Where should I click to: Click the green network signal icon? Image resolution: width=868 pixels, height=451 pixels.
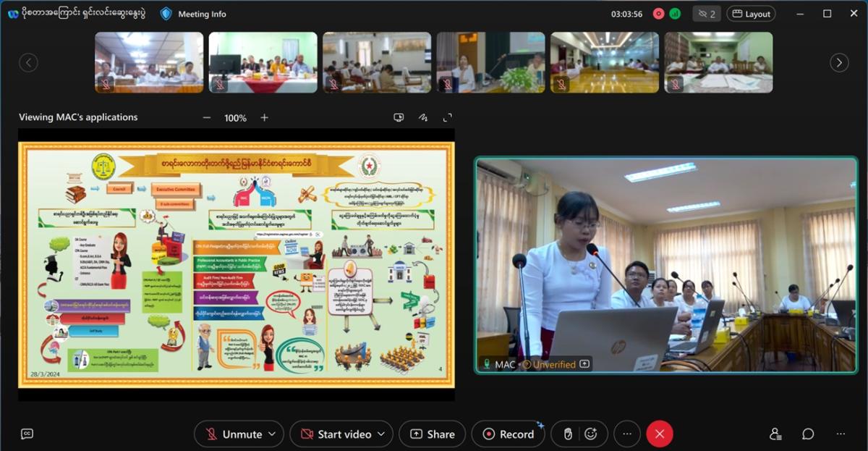pyautogui.click(x=675, y=14)
